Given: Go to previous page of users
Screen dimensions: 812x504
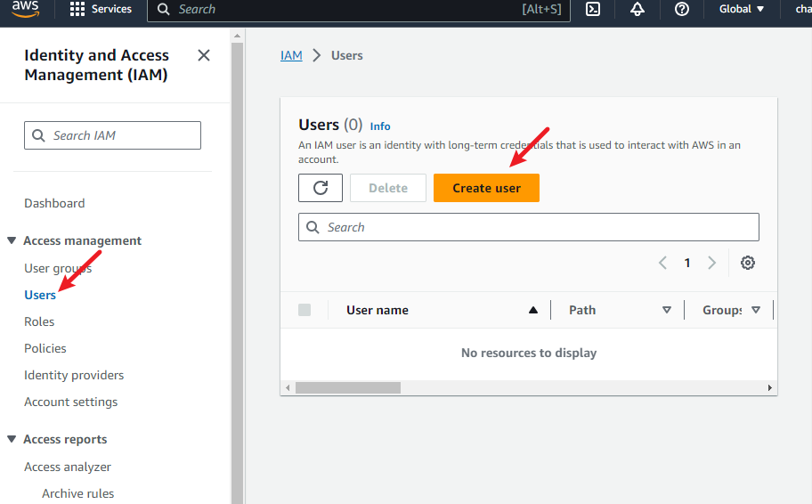Looking at the screenshot, I should pyautogui.click(x=662, y=263).
